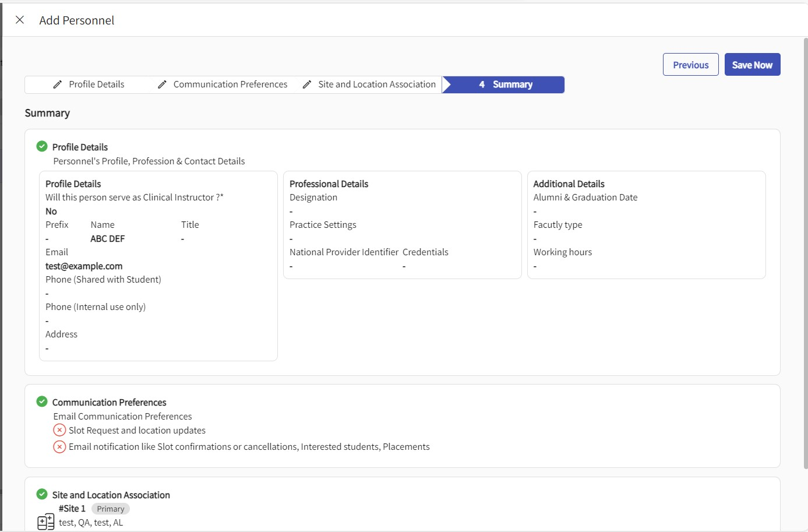Click the vertical scrollbar on the right

[x=805, y=251]
